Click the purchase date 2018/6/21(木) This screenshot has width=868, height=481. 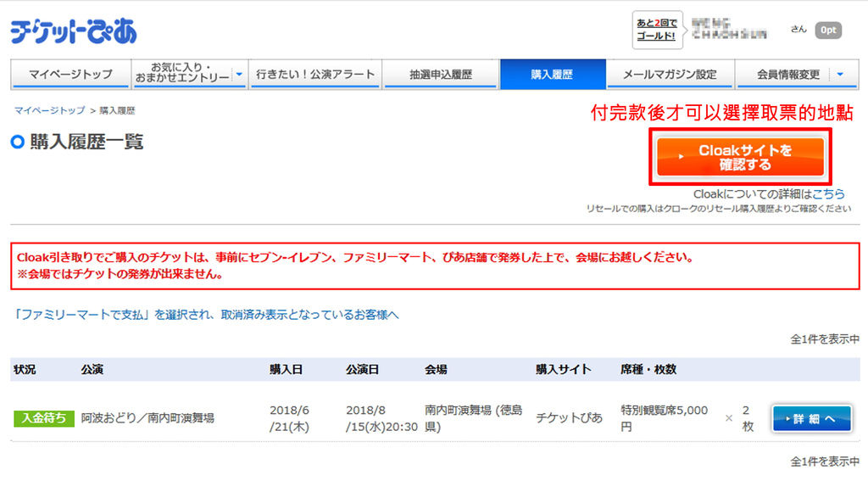coord(290,418)
